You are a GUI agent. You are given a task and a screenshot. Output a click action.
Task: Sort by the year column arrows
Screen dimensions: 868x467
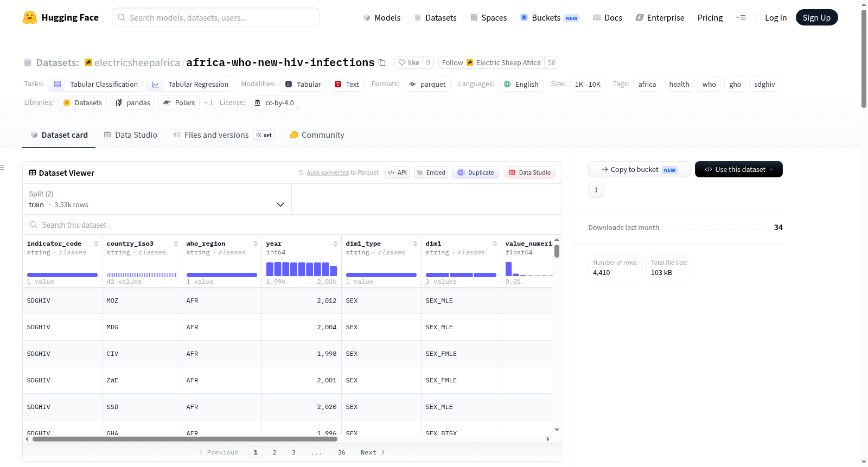click(x=335, y=244)
